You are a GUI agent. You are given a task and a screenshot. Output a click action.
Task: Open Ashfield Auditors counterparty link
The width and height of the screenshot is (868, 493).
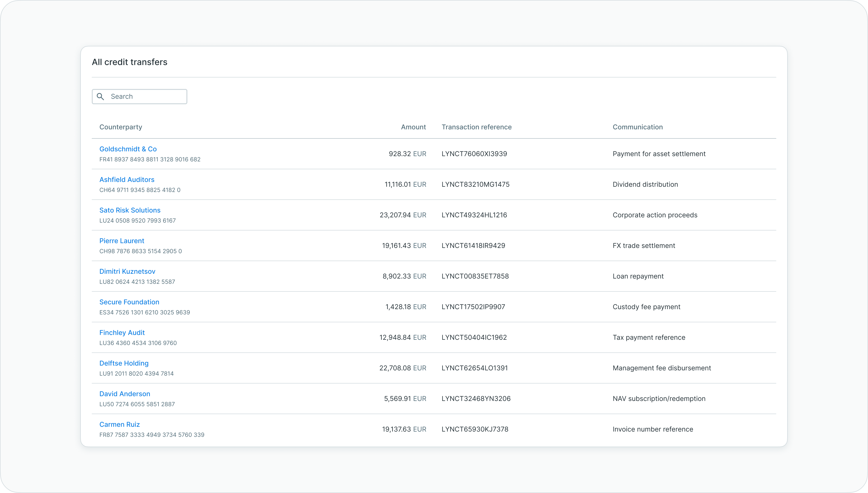click(x=127, y=180)
